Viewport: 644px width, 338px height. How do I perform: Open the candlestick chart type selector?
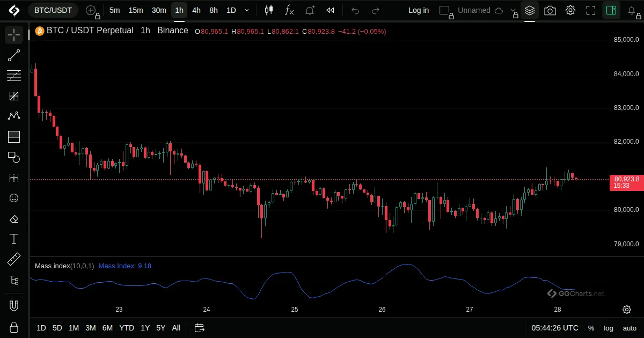(x=269, y=10)
